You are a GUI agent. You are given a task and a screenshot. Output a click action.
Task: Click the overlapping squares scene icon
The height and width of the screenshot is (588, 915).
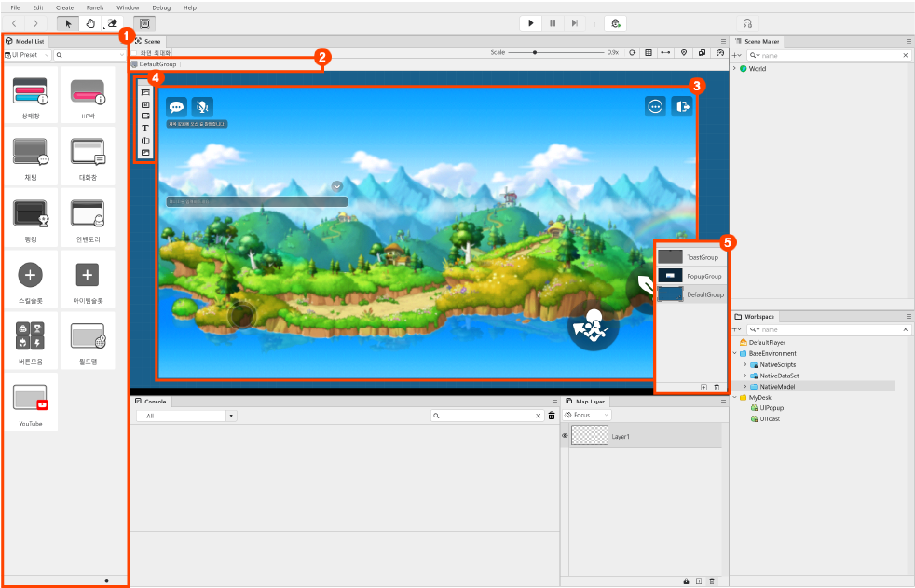(x=702, y=52)
